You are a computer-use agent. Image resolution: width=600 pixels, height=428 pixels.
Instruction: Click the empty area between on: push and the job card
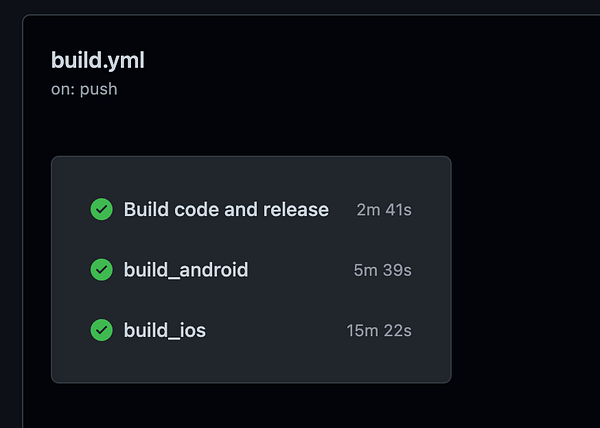(251, 127)
